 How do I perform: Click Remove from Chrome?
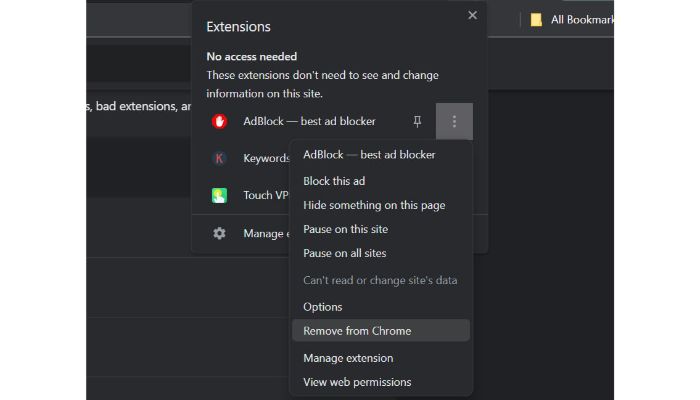[381, 331]
